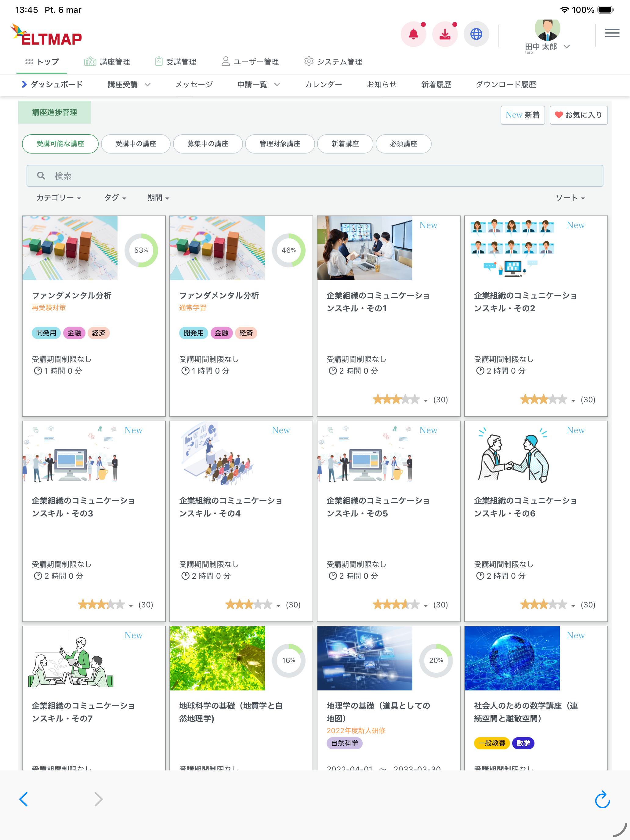
Task: Click the New 新着 button
Action: 523,115
